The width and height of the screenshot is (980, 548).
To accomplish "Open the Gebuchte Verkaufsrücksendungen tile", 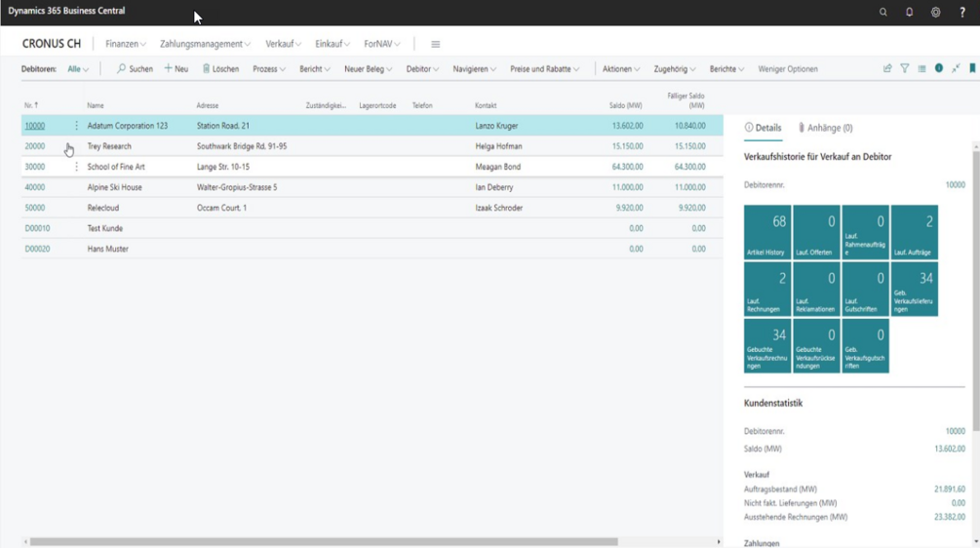I will (x=816, y=345).
